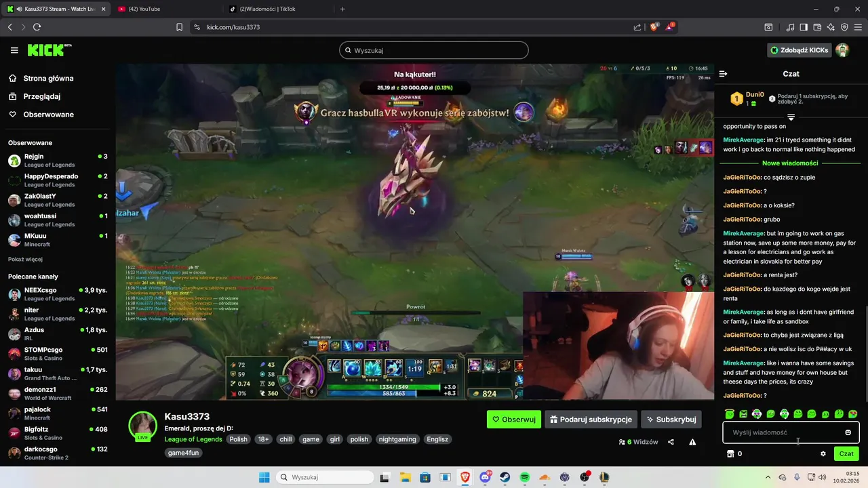Open Obserwowane in sidebar
868x488 pixels.
click(41, 115)
